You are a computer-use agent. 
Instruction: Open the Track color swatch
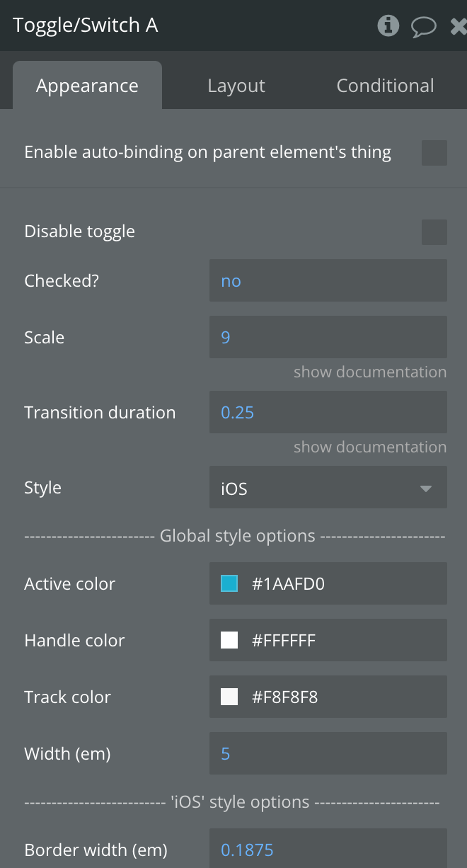(x=229, y=697)
